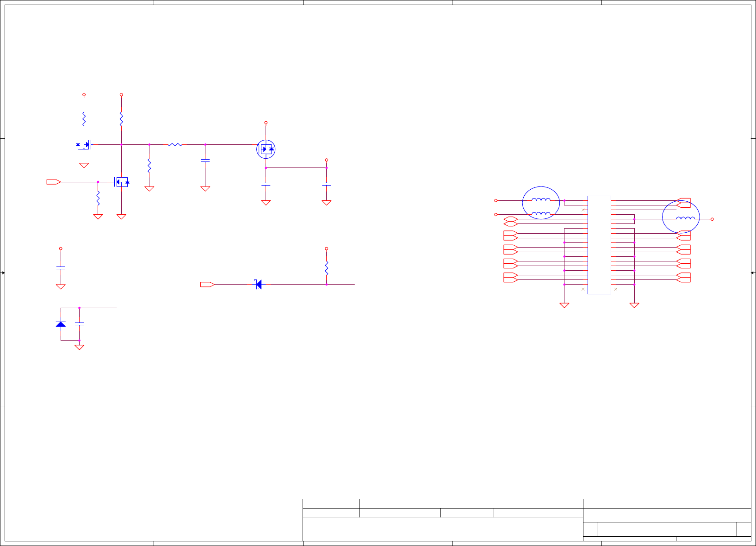
Task: Select the MOSFET with gate facing right
Action: coord(84,145)
